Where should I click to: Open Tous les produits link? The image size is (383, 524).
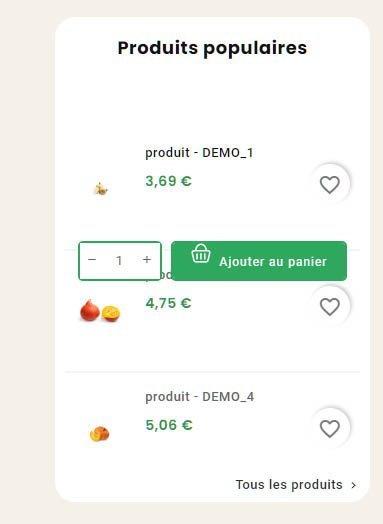pyautogui.click(x=289, y=485)
